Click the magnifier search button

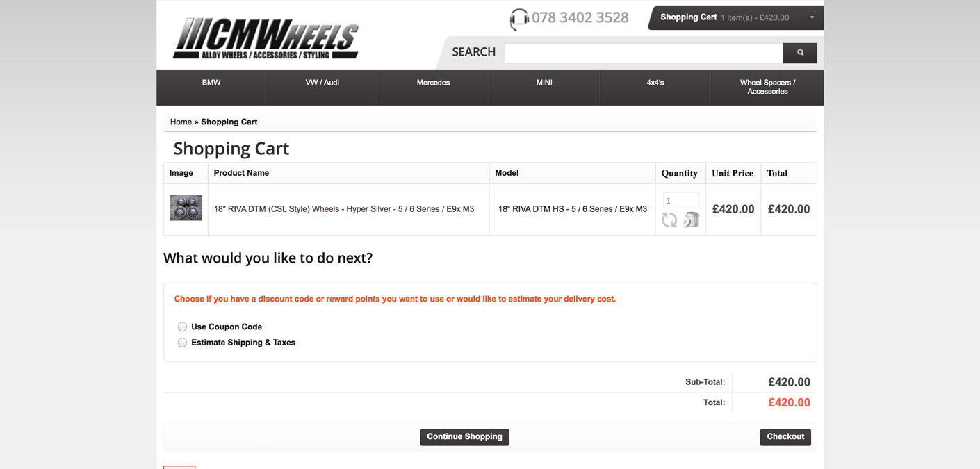(800, 53)
